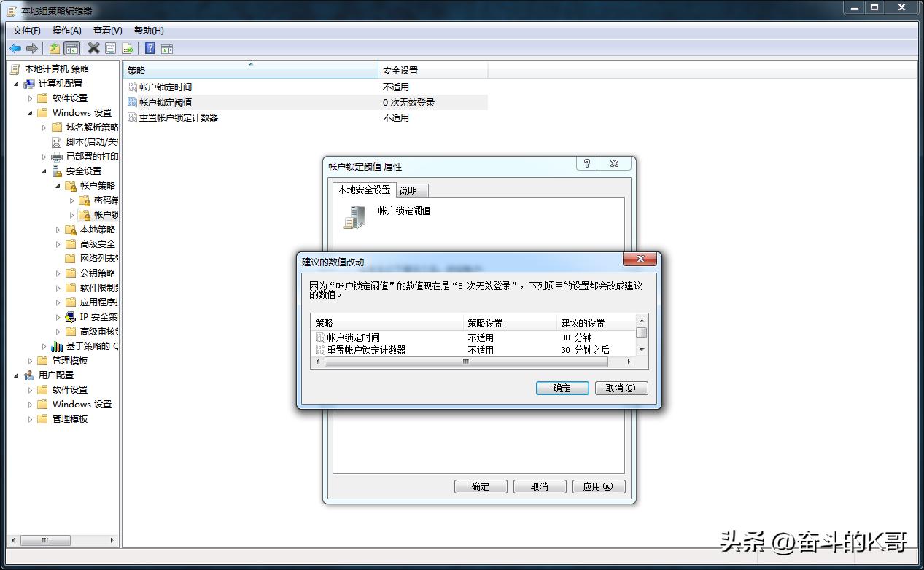924x570 pixels.
Task: Expand the 软件设置 tree node
Action: 31,98
